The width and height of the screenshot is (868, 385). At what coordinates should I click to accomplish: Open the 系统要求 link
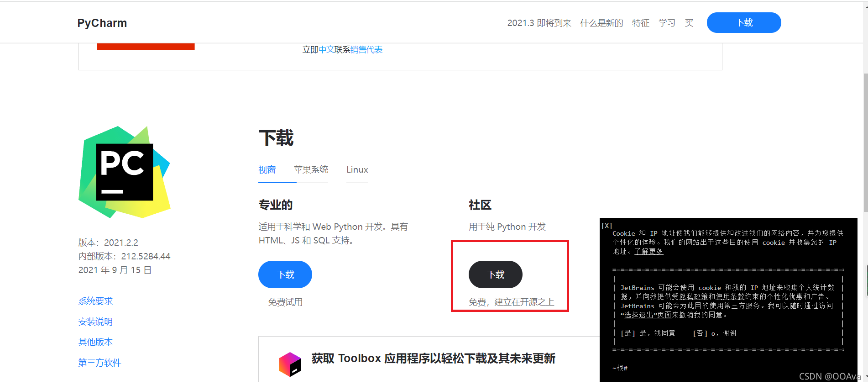(95, 301)
